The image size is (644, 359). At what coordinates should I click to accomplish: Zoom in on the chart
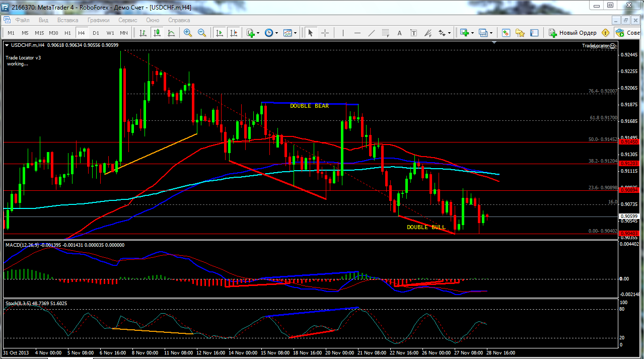point(188,33)
